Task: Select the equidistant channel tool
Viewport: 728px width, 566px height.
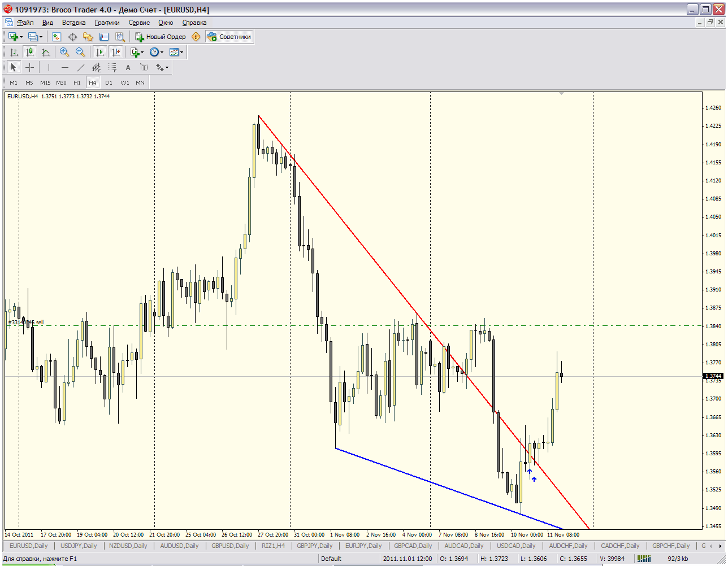Action: [96, 67]
